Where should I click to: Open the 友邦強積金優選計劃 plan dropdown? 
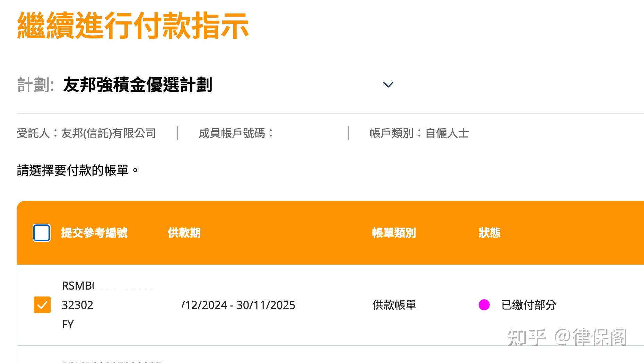[x=137, y=85]
